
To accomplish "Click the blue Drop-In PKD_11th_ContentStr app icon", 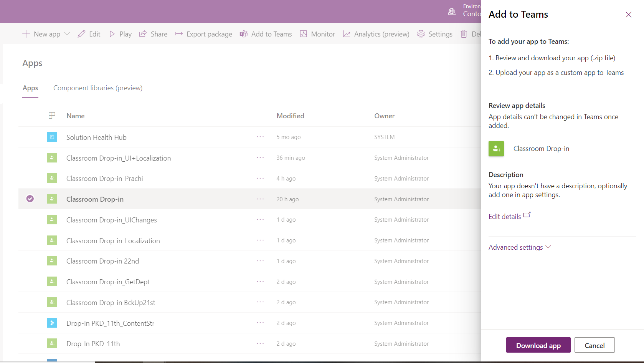I will (x=52, y=323).
